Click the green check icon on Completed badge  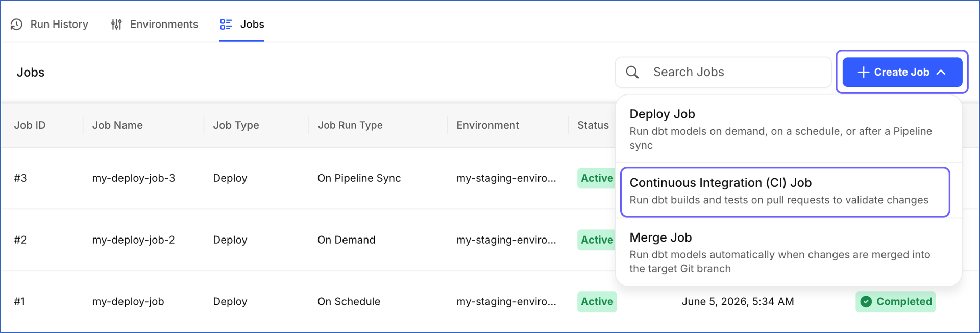tap(866, 302)
